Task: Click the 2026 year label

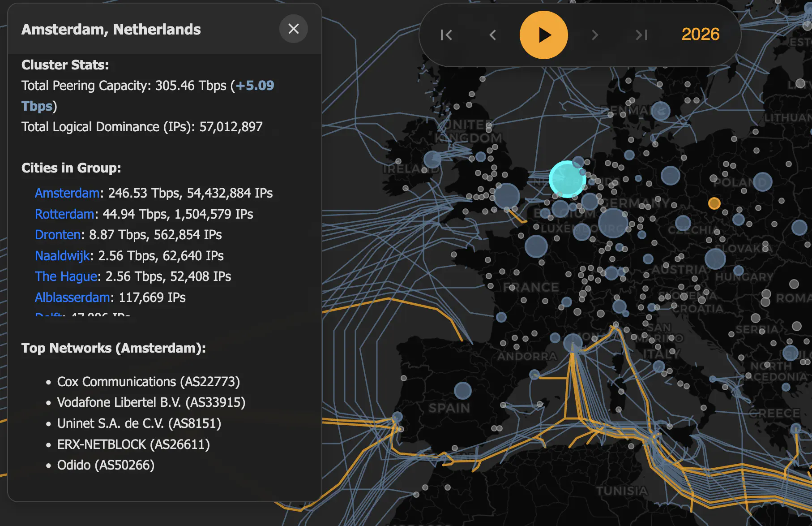Action: [x=700, y=34]
